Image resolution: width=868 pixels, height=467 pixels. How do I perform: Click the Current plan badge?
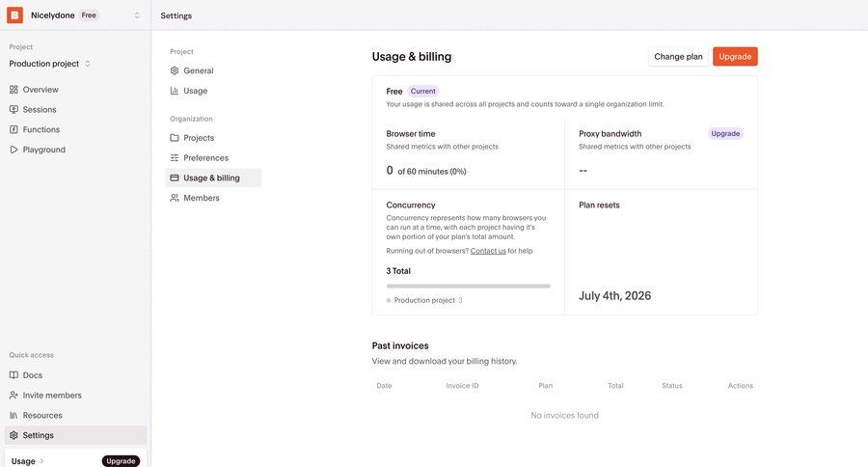click(423, 91)
